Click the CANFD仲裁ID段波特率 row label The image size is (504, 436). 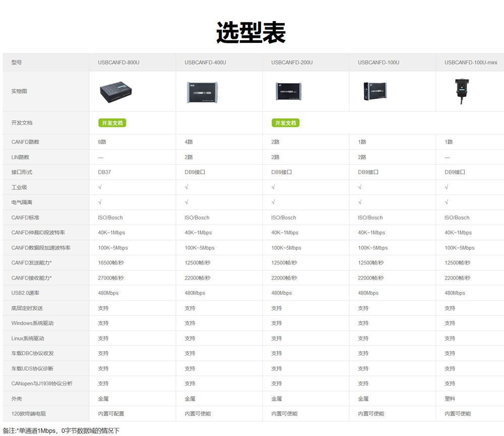click(38, 233)
